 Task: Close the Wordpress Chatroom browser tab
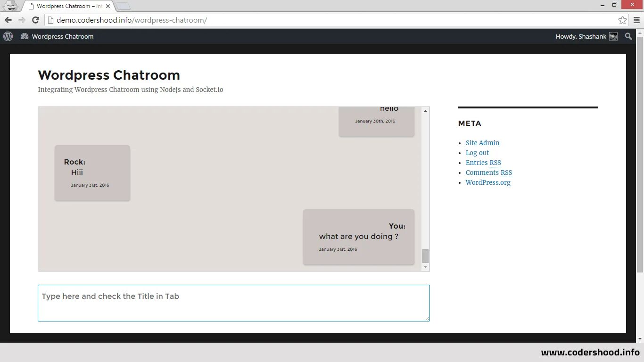(x=108, y=6)
